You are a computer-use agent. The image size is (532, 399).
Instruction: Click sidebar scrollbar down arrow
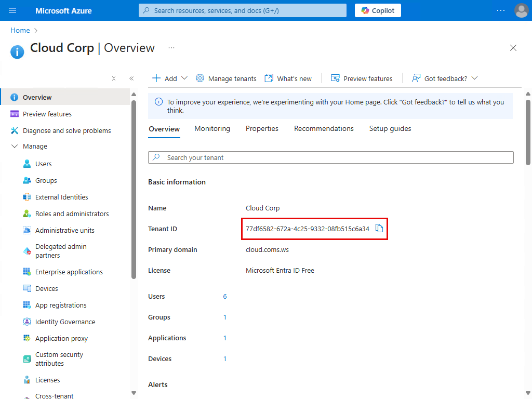pyautogui.click(x=134, y=393)
